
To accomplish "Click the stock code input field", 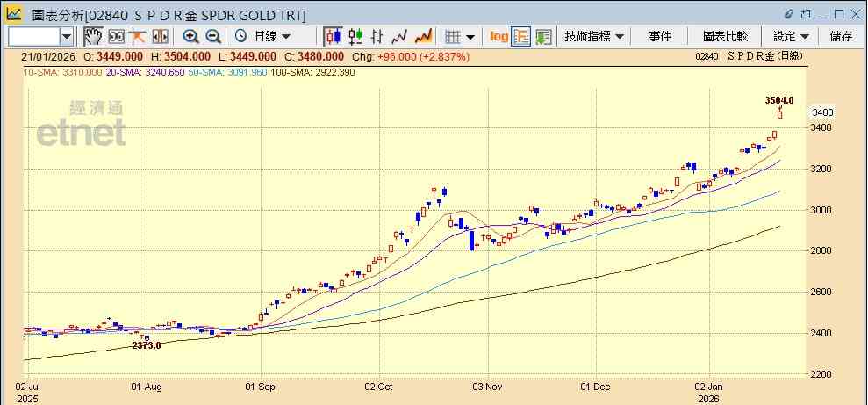I will tap(33, 37).
